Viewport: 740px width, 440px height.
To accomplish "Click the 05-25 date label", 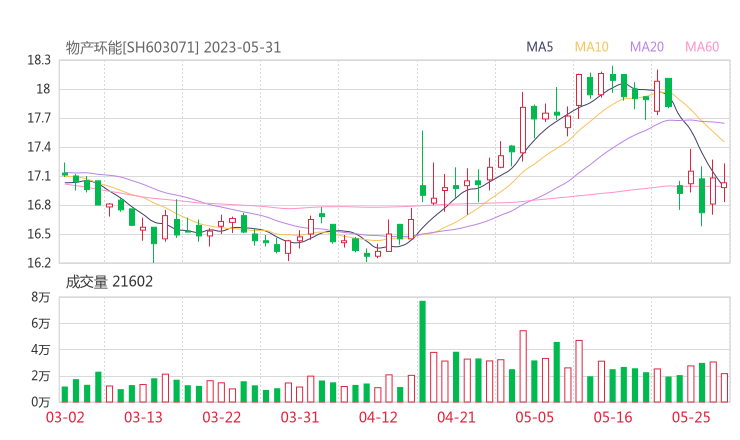I will (691, 417).
